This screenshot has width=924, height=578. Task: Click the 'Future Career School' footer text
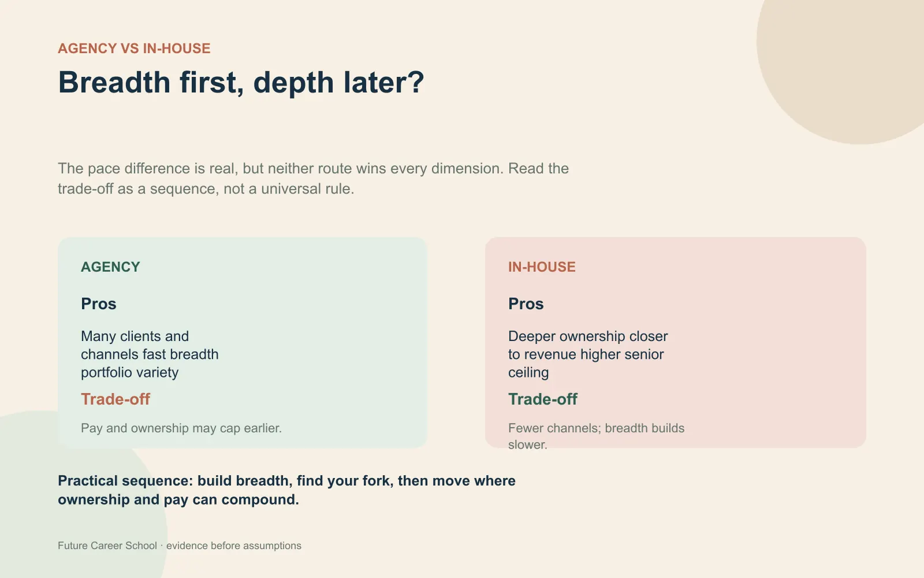click(107, 546)
